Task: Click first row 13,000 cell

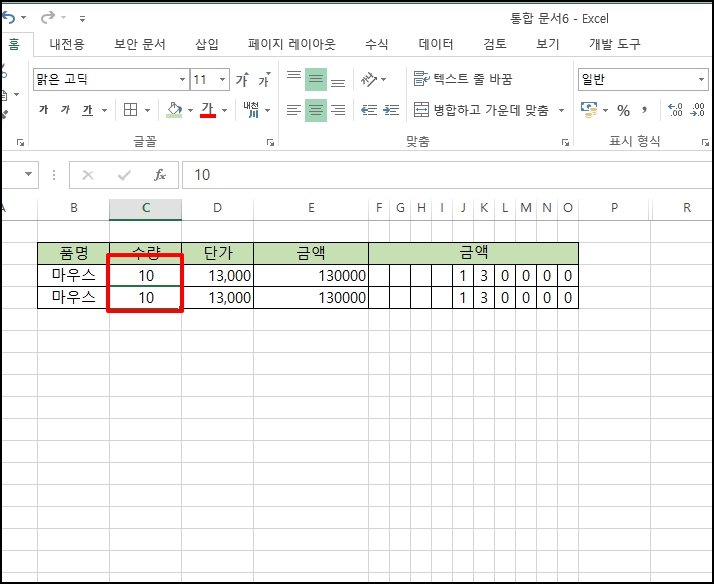Action: (218, 275)
